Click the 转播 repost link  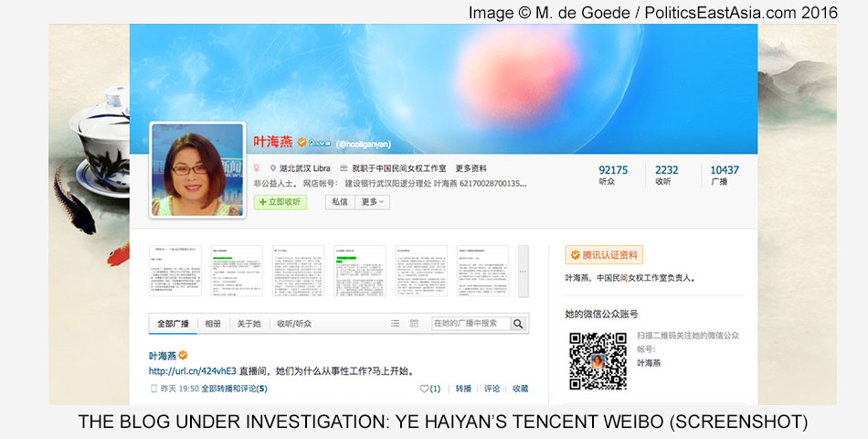[x=463, y=389]
